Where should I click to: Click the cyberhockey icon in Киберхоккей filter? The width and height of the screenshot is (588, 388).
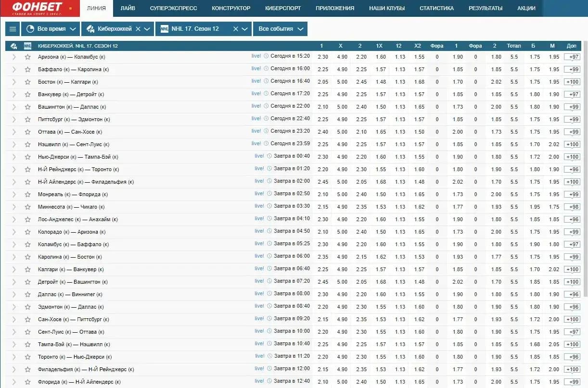[90, 29]
